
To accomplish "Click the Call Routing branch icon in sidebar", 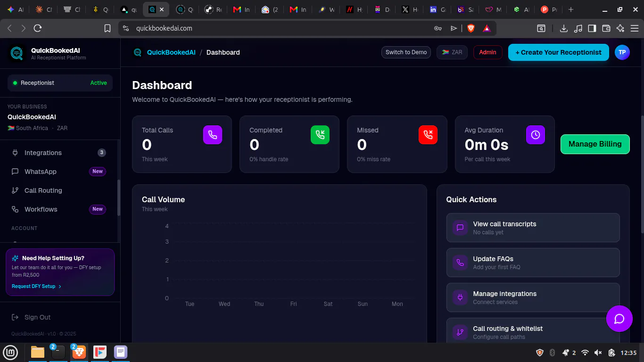I will tap(15, 190).
